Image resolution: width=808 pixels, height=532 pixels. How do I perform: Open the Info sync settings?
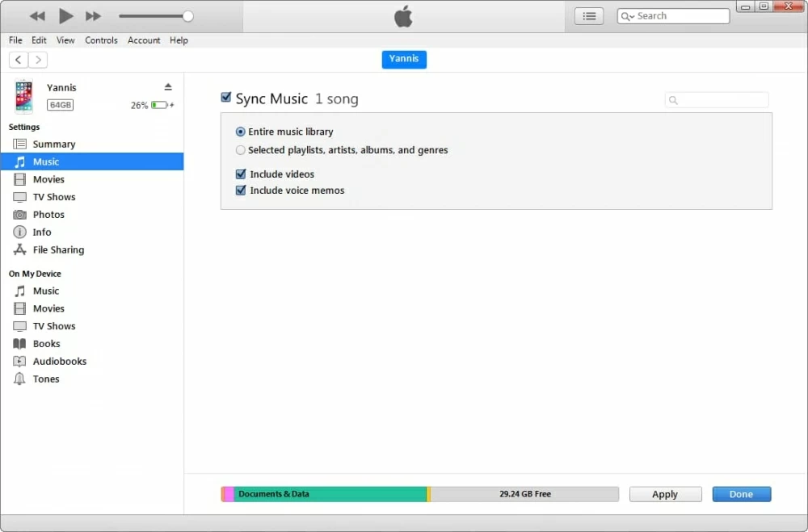click(x=41, y=232)
